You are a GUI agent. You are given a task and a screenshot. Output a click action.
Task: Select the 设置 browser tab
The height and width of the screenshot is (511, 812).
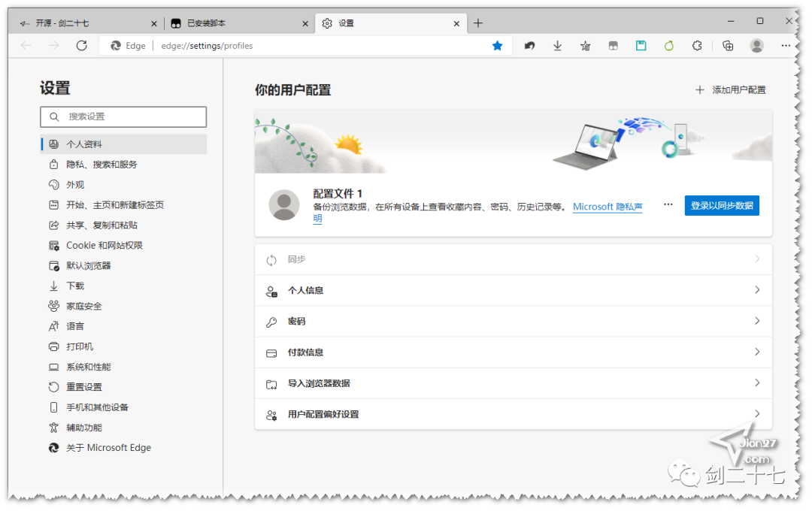(390, 23)
